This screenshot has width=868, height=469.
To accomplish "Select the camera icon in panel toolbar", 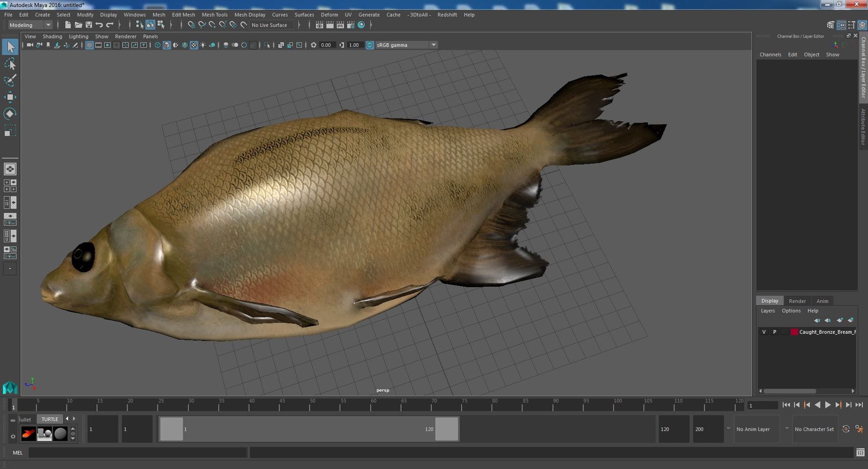I will coord(30,45).
